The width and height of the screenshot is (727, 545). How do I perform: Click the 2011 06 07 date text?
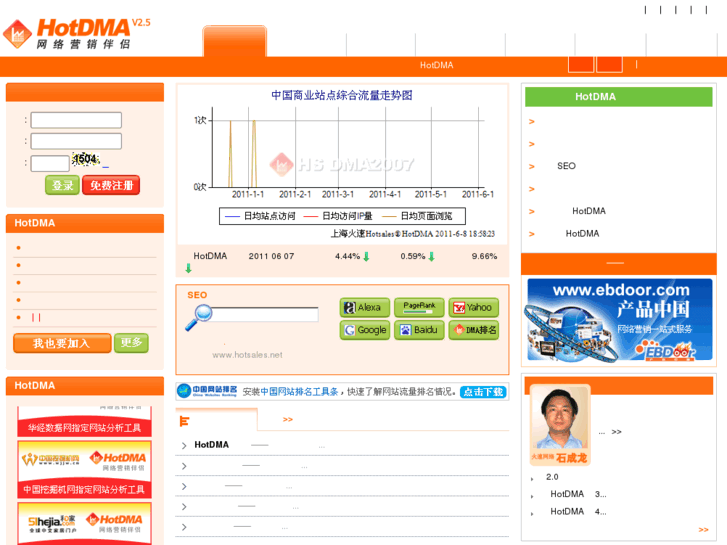coord(271,256)
